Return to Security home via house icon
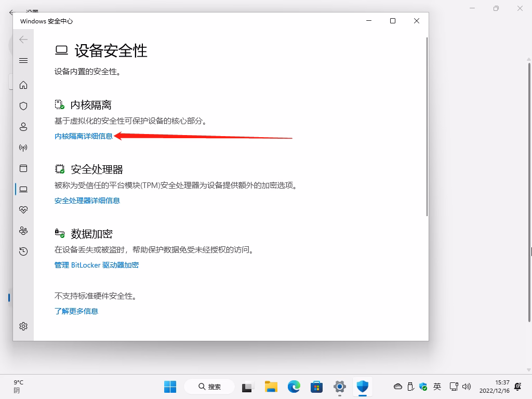The width and height of the screenshot is (532, 399). click(x=23, y=85)
